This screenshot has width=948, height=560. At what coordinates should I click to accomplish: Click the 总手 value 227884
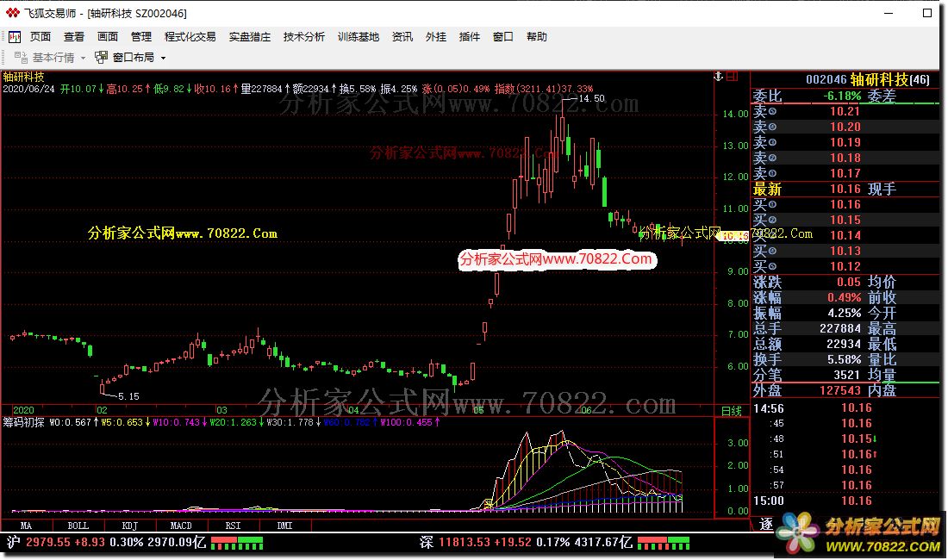(x=839, y=328)
